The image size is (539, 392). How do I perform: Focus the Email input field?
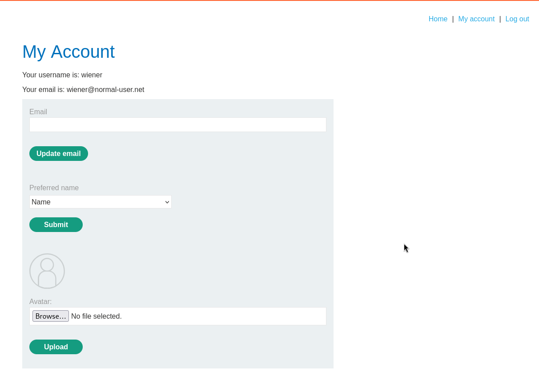[x=178, y=125]
